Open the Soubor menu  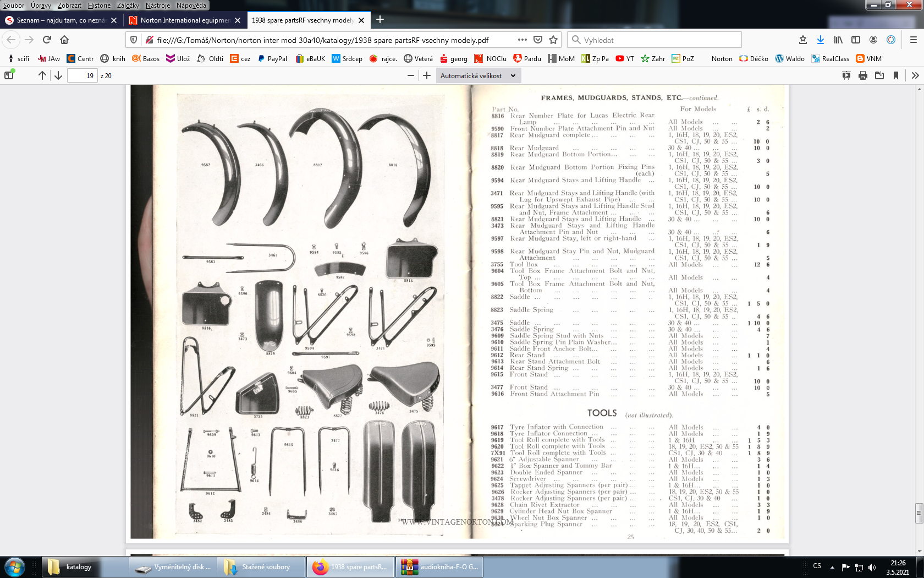point(14,6)
